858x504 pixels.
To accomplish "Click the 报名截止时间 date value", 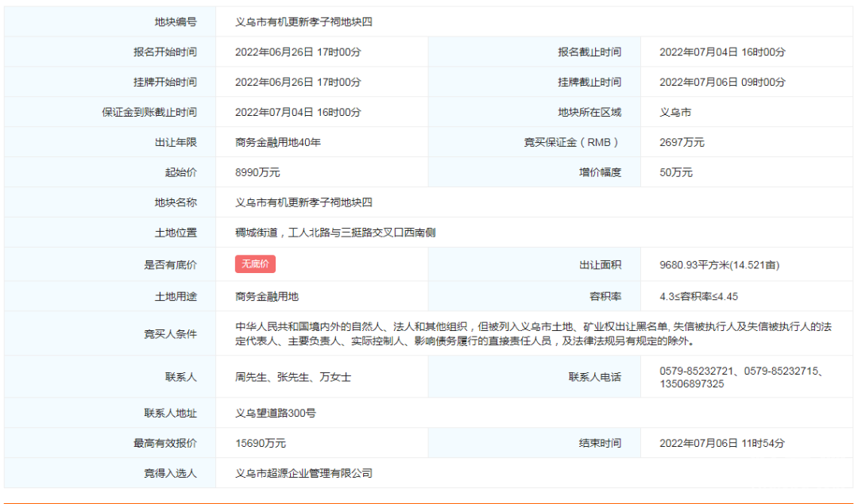I will (x=722, y=52).
